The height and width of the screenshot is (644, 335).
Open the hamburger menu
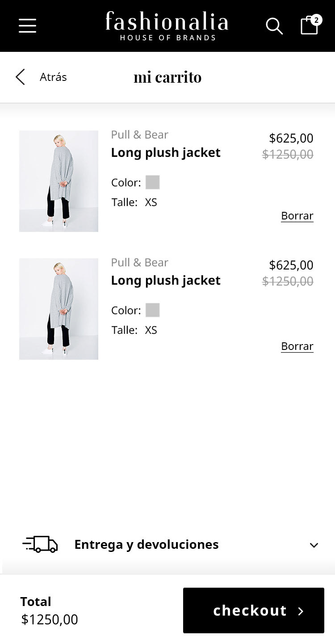(27, 25)
